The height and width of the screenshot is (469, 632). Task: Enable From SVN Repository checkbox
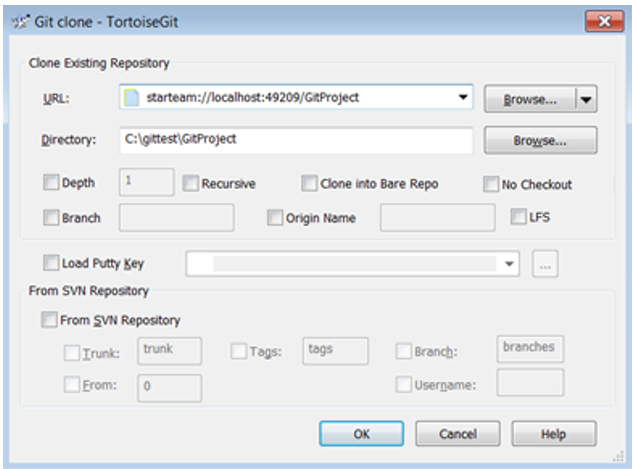coord(49,320)
